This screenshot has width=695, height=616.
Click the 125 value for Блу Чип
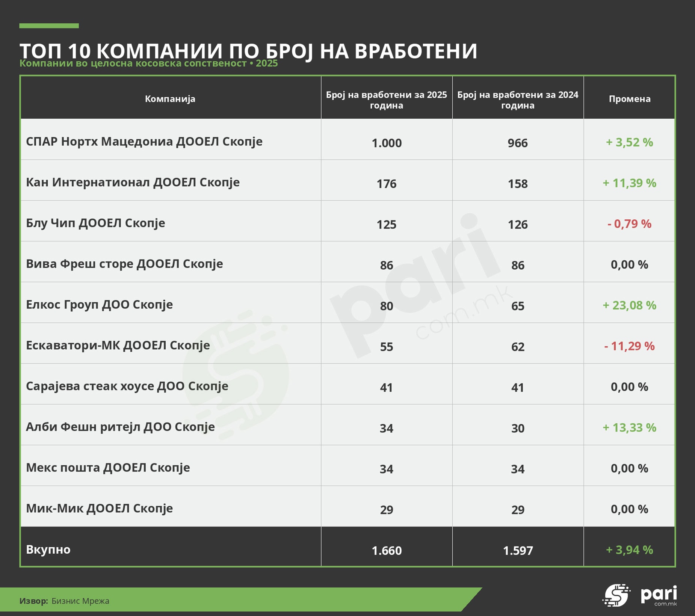coord(387,225)
